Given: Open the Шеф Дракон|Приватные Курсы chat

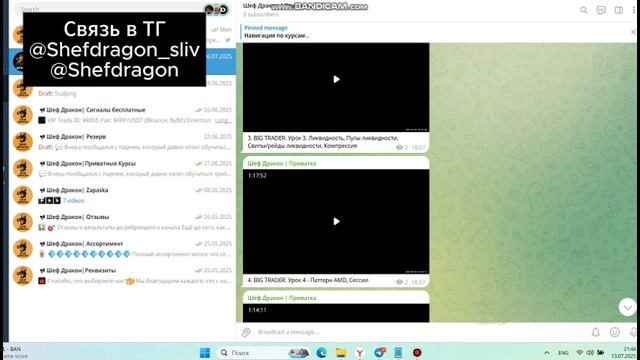Looking at the screenshot, I should [x=122, y=168].
